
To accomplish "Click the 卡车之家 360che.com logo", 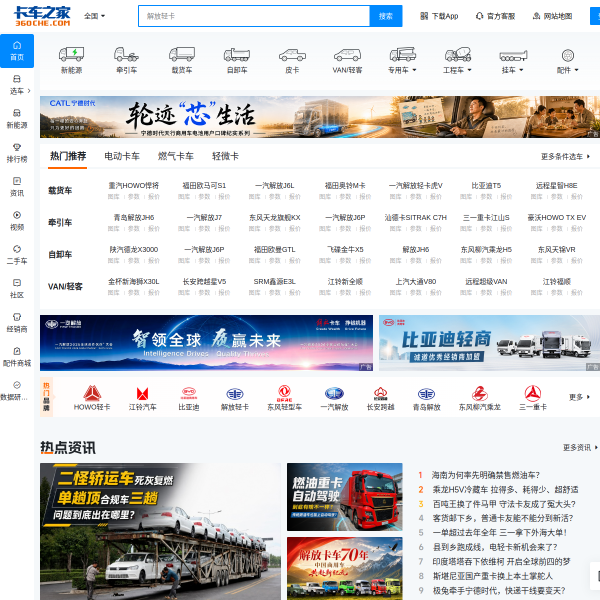I will pos(42,16).
